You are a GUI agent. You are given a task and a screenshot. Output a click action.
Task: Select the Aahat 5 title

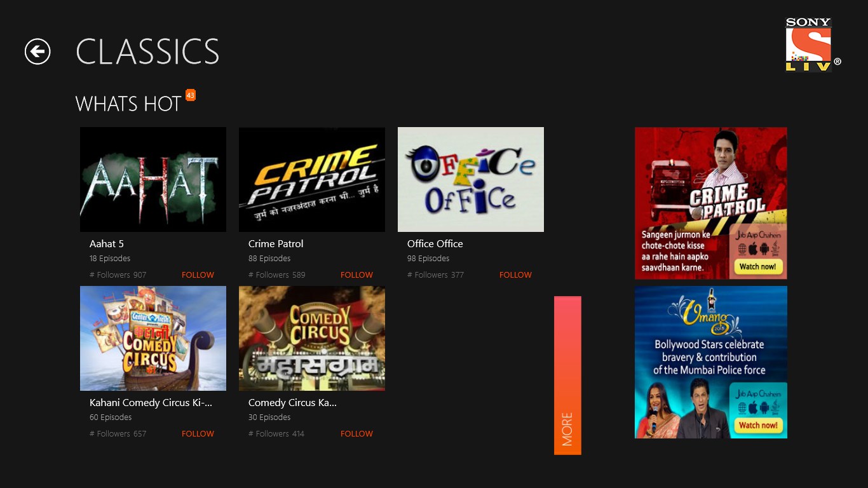tap(107, 244)
